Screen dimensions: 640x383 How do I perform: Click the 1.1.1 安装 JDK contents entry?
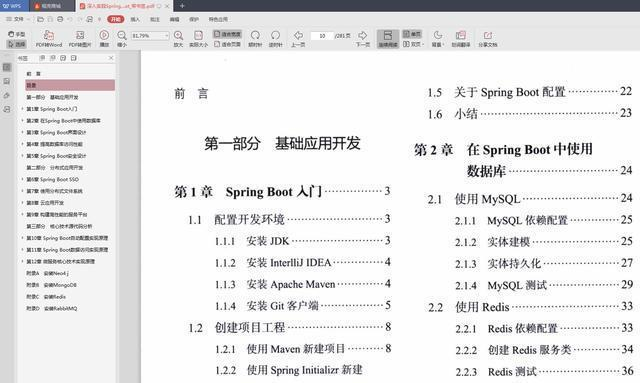pyautogui.click(x=302, y=241)
